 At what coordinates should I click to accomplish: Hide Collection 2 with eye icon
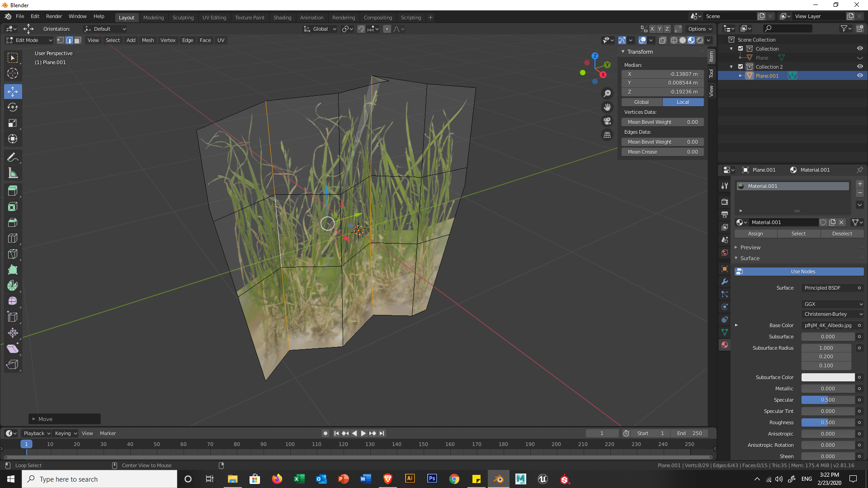click(859, 66)
